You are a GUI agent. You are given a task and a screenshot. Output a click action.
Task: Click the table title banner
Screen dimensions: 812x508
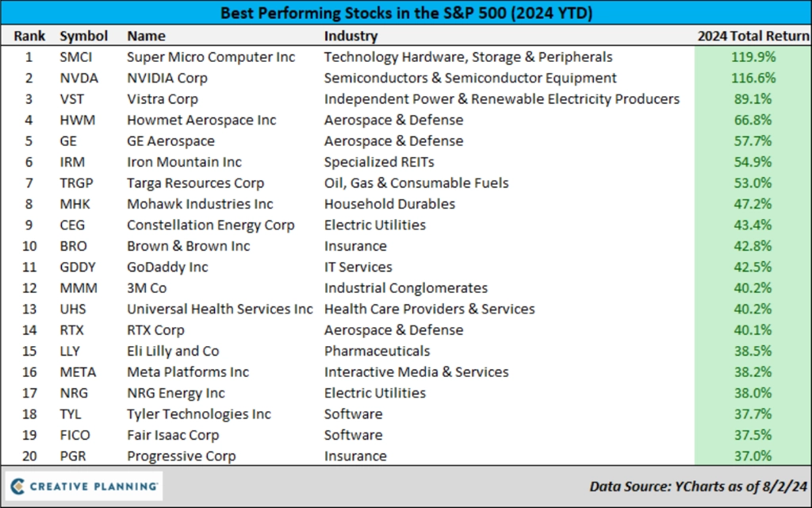(406, 13)
